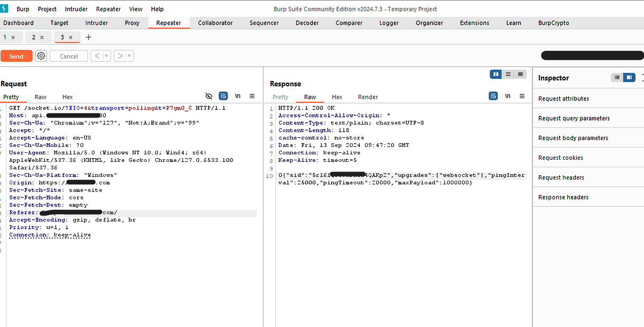Select response Hex view tab
This screenshot has height=327, width=644.
pos(337,97)
